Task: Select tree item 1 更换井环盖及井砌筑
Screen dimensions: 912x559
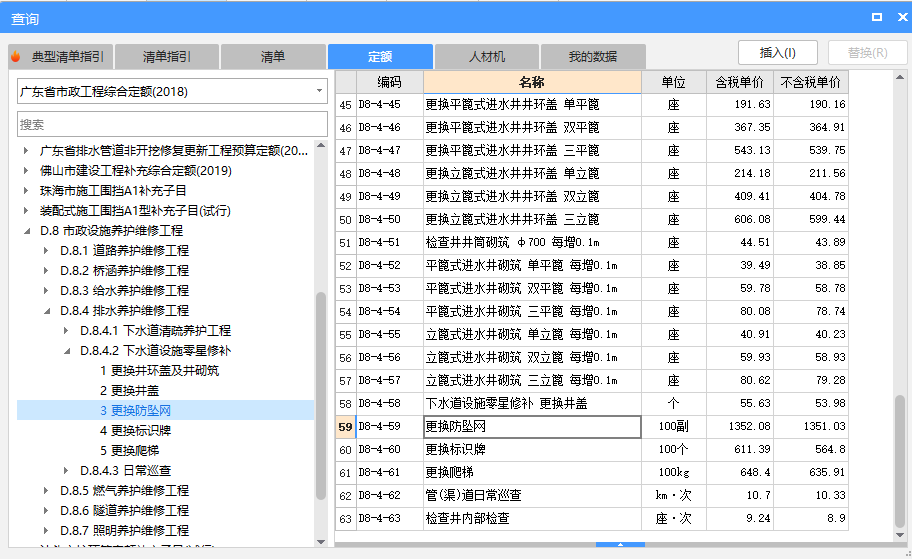Action: 159,371
